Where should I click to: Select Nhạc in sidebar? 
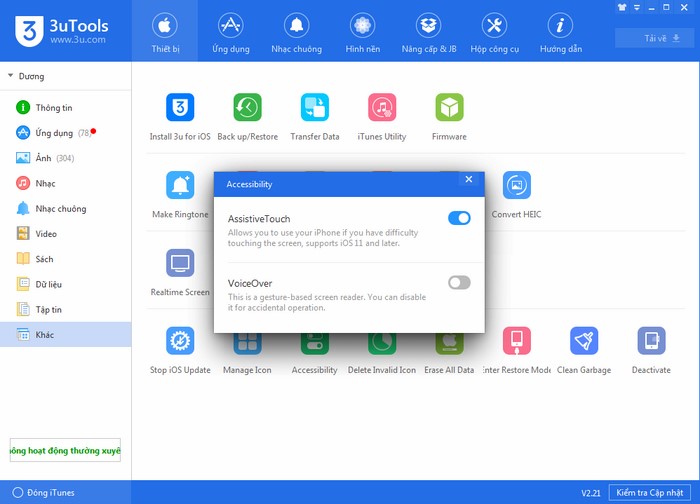(x=66, y=183)
